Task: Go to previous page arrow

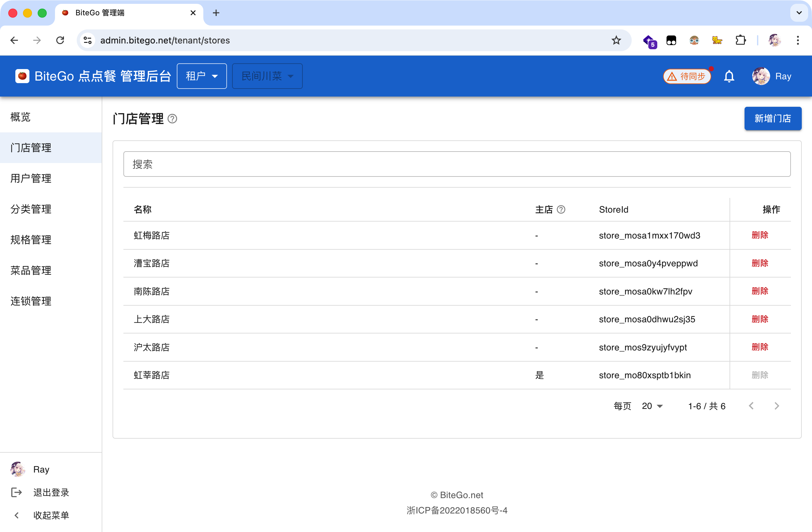Action: [x=751, y=406]
